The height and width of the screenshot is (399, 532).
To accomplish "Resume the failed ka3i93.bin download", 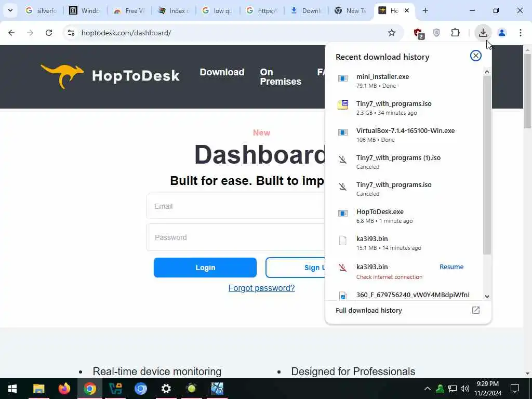I will [451, 267].
